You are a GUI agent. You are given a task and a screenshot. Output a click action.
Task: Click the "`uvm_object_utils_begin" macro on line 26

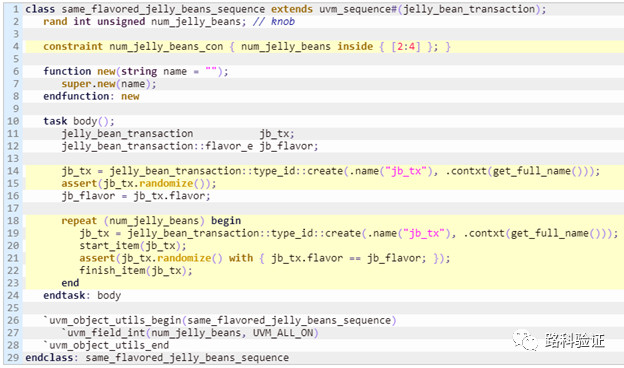[112, 320]
